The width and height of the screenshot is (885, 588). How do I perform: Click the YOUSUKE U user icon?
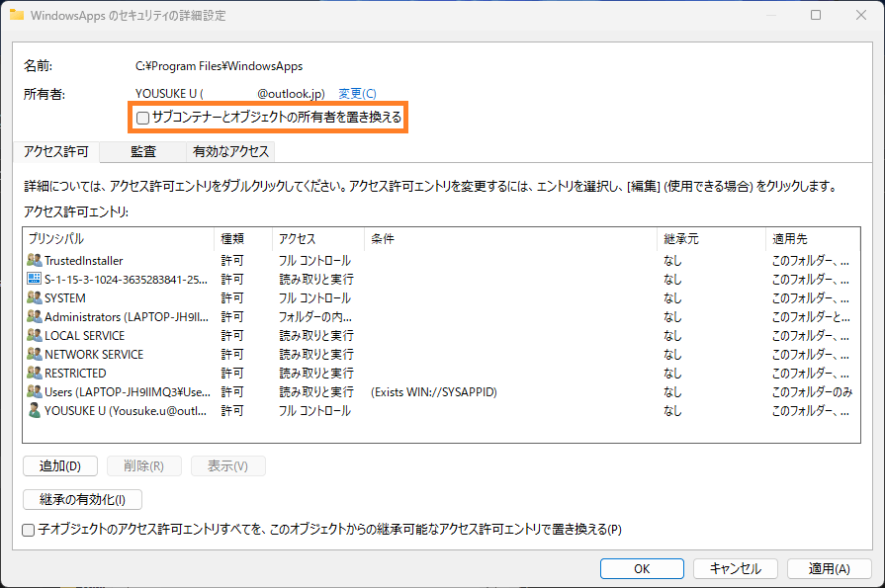pos(35,410)
